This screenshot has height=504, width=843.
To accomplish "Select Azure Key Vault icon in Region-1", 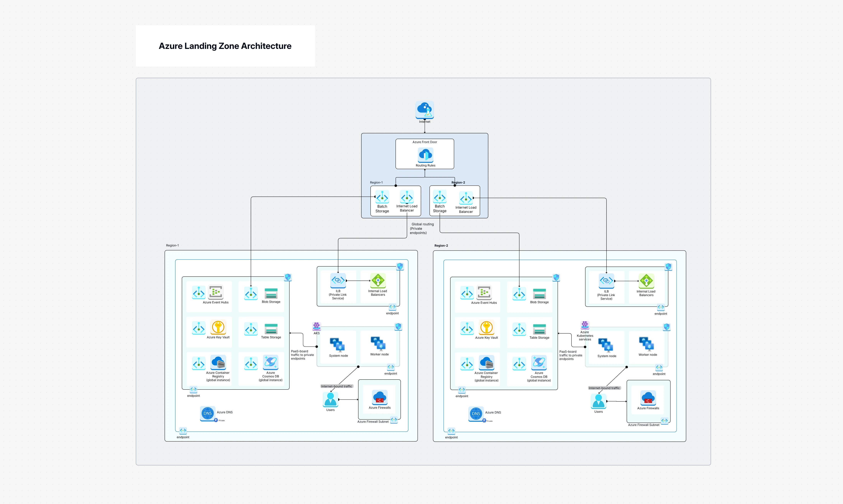I will click(x=218, y=327).
